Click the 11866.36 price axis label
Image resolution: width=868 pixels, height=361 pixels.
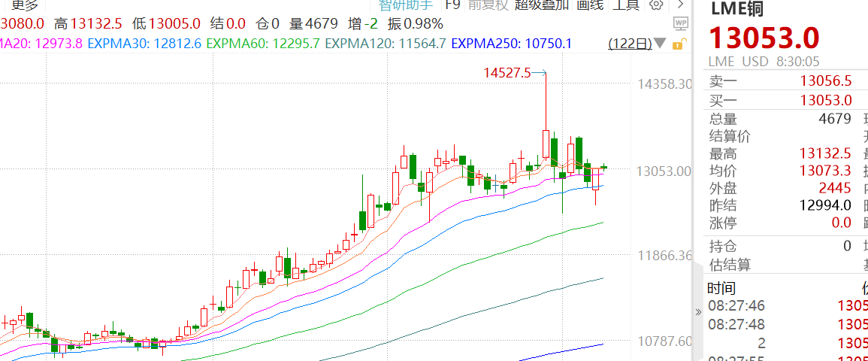tap(664, 255)
